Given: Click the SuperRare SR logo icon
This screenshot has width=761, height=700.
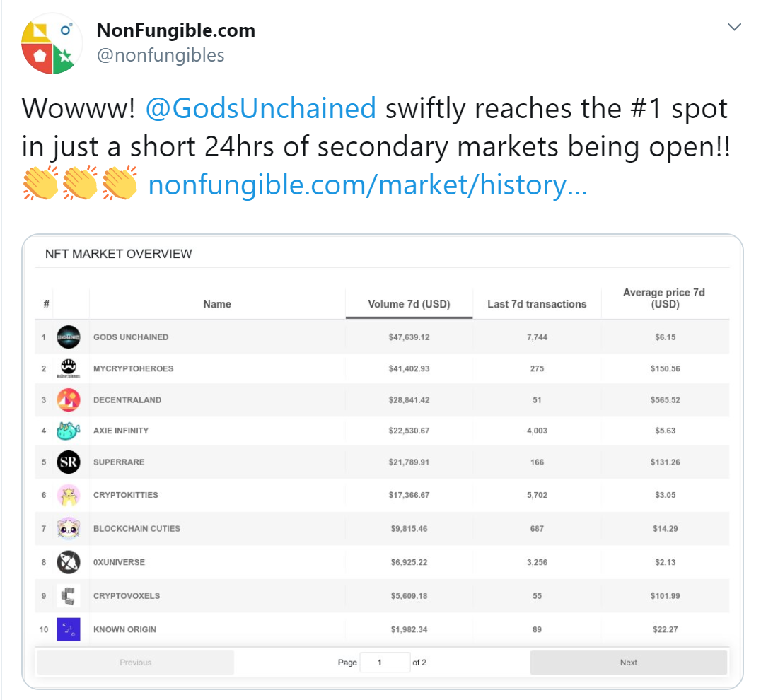Looking at the screenshot, I should pos(69,462).
